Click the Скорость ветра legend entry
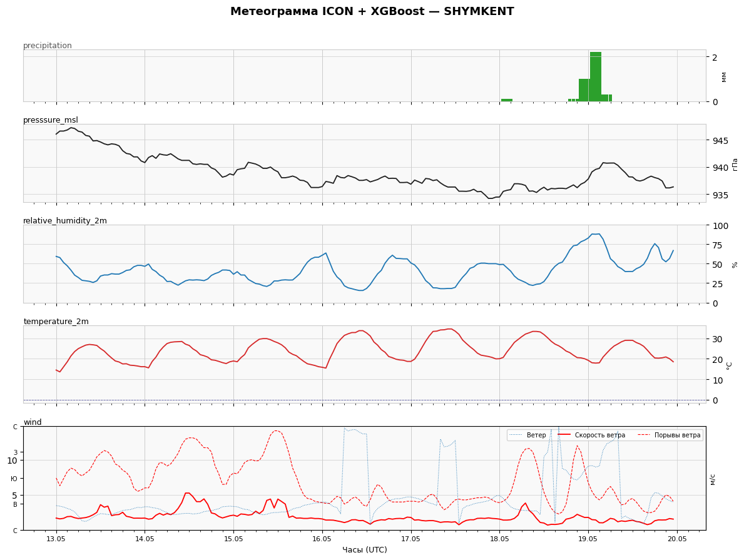744x560 pixels. pos(592,435)
